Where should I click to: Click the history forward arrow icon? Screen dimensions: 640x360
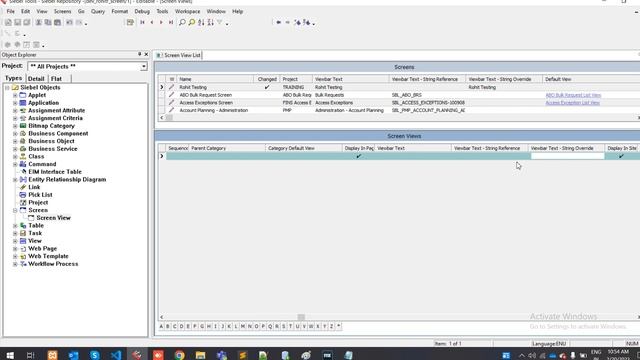(x=288, y=22)
